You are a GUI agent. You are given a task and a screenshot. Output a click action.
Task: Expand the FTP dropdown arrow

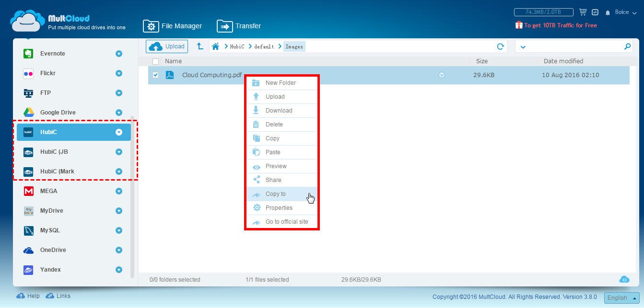pyautogui.click(x=119, y=93)
